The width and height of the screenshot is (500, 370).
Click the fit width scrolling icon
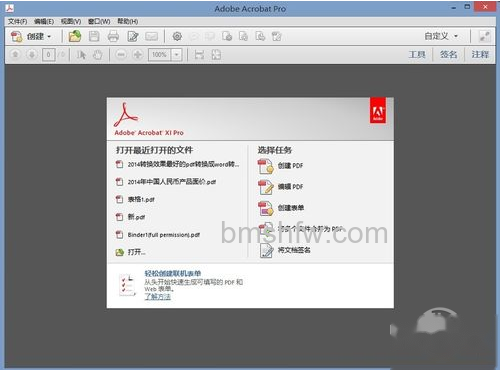(x=199, y=55)
